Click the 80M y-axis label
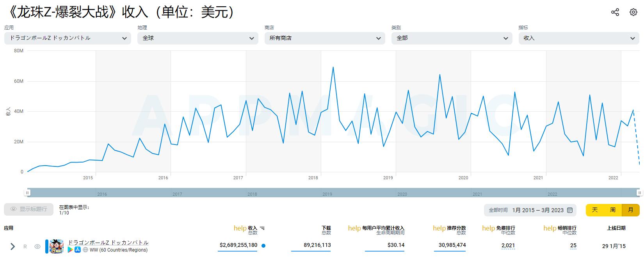This screenshot has height=259, width=644. pyautogui.click(x=19, y=51)
